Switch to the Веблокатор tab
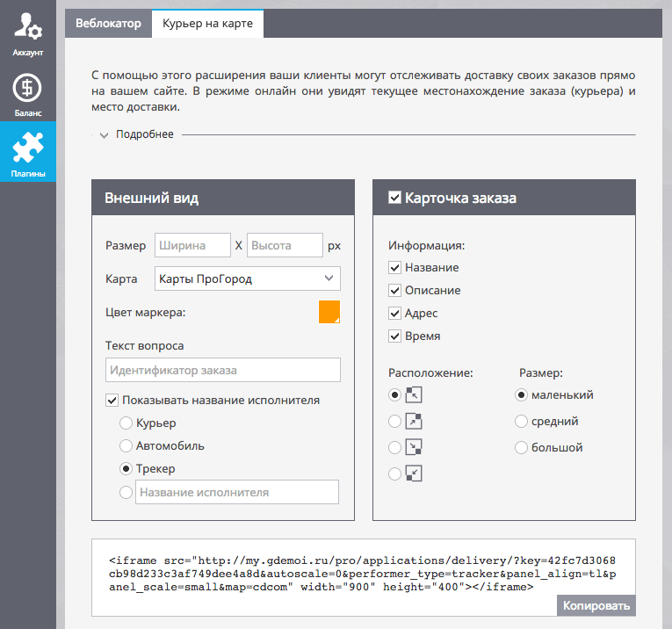 pyautogui.click(x=108, y=24)
